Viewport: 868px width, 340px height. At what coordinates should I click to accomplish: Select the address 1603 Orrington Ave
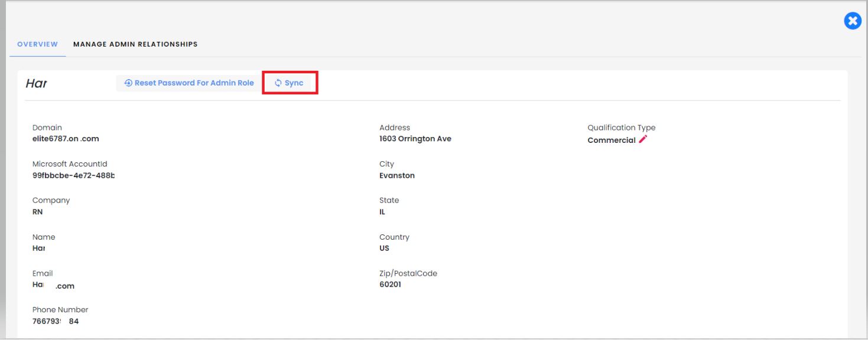pyautogui.click(x=415, y=139)
